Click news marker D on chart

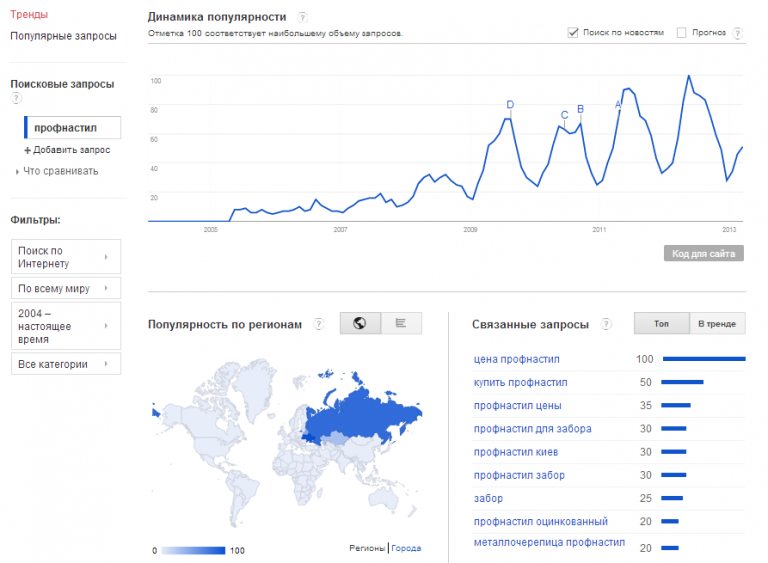pos(510,104)
